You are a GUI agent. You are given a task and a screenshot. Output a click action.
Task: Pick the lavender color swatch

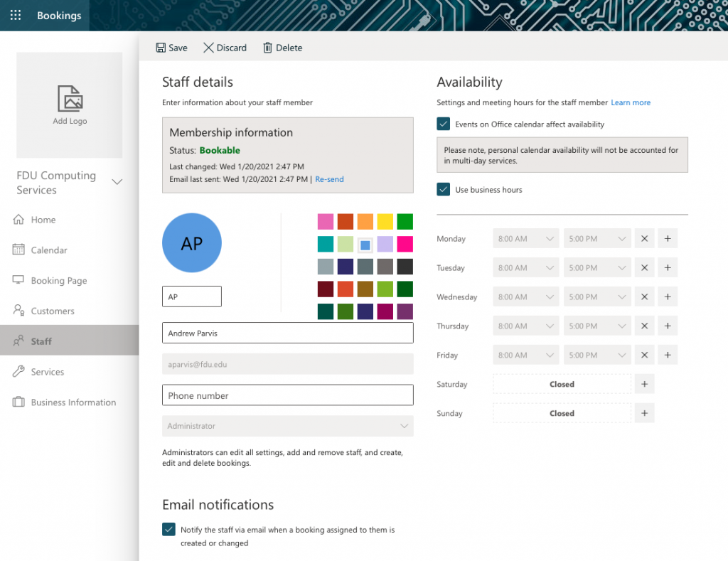tap(385, 245)
